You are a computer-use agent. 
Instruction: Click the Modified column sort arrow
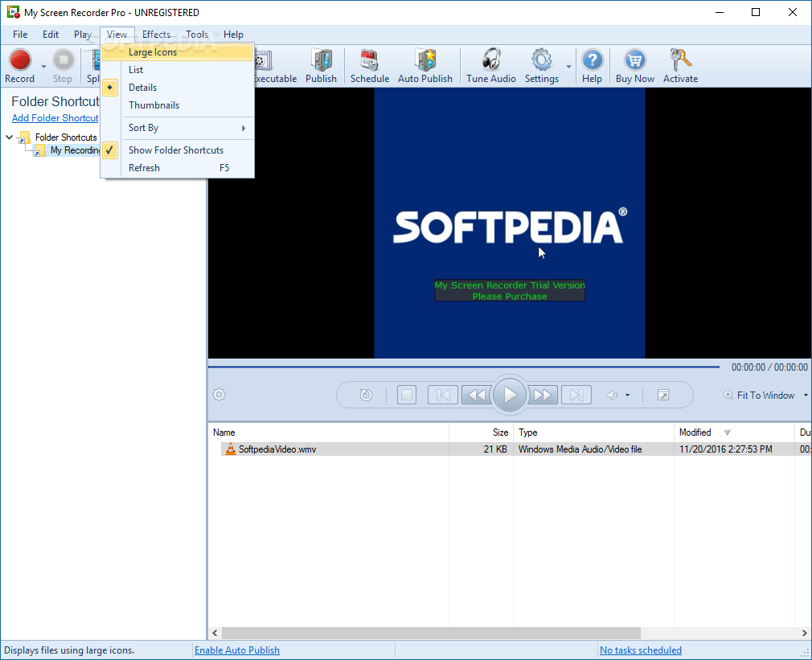[x=728, y=432]
